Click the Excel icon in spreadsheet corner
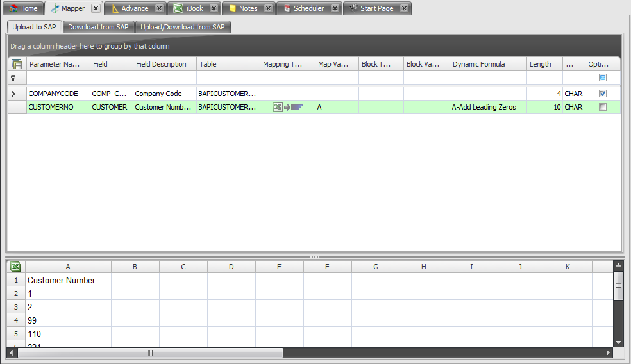Image resolution: width=631 pixels, height=364 pixels. point(16,267)
